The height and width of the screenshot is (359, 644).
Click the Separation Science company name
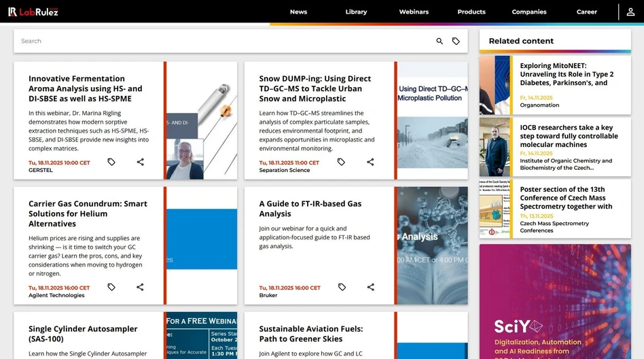point(284,170)
